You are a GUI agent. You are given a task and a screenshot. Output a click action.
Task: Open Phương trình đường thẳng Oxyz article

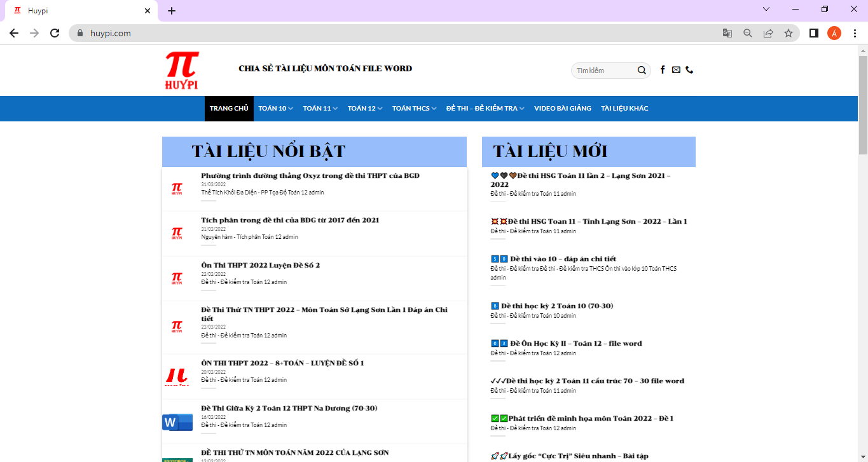pos(310,176)
